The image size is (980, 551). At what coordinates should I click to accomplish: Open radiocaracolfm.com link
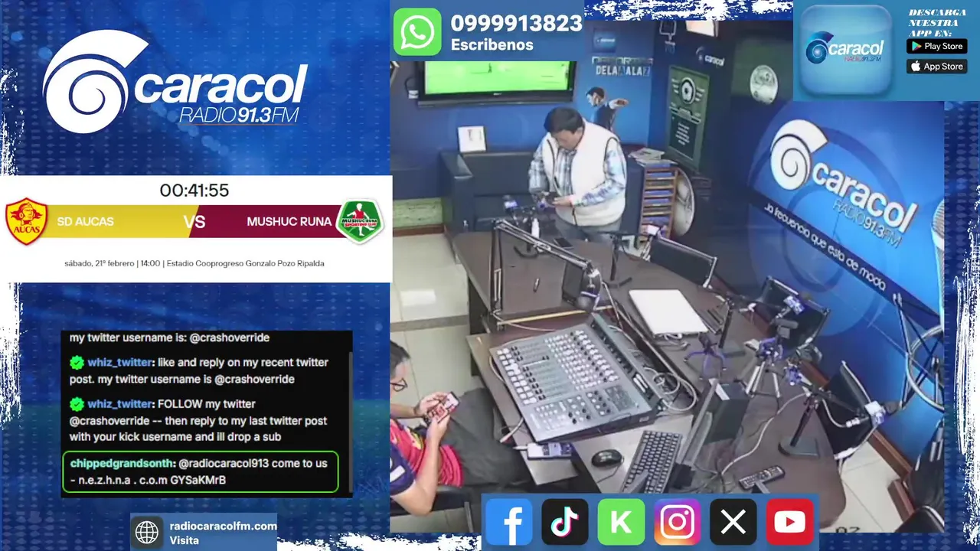[x=223, y=526]
